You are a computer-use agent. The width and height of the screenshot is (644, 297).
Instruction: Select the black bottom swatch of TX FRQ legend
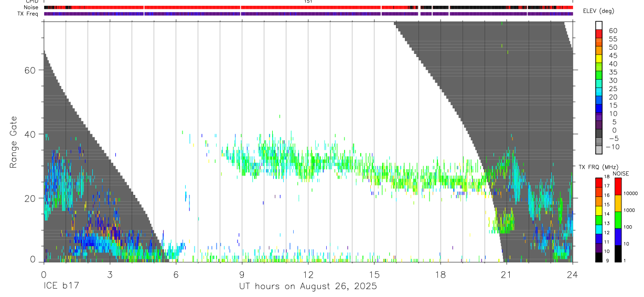pos(599,257)
